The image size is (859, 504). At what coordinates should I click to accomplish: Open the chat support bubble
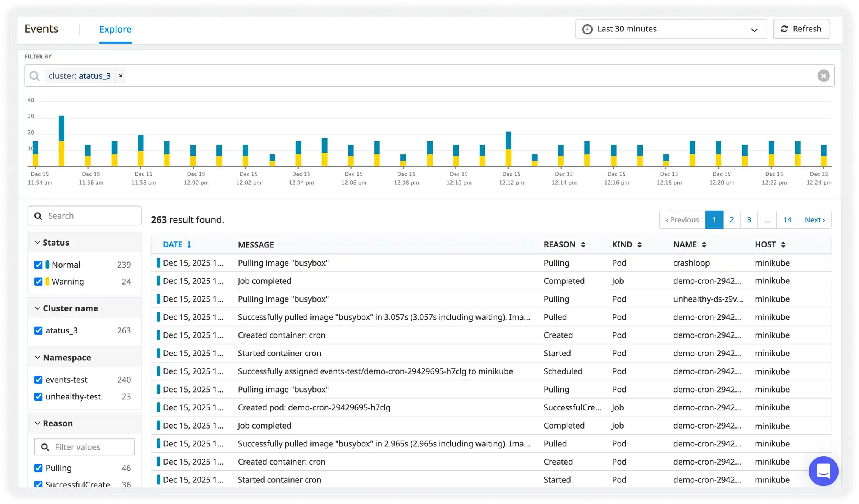click(823, 471)
